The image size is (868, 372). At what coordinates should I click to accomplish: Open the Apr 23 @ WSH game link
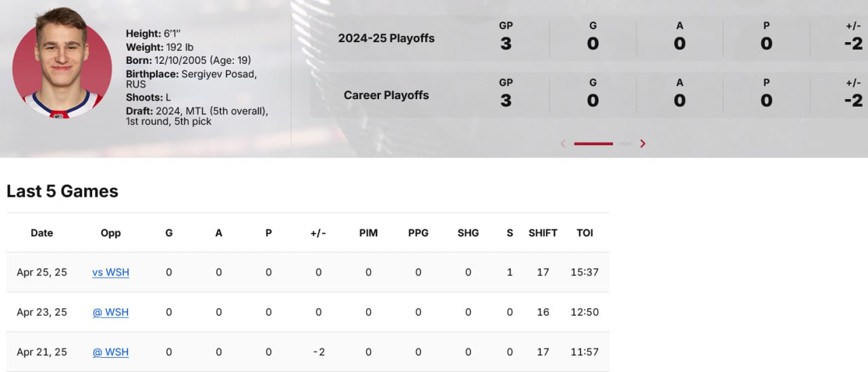tap(111, 312)
